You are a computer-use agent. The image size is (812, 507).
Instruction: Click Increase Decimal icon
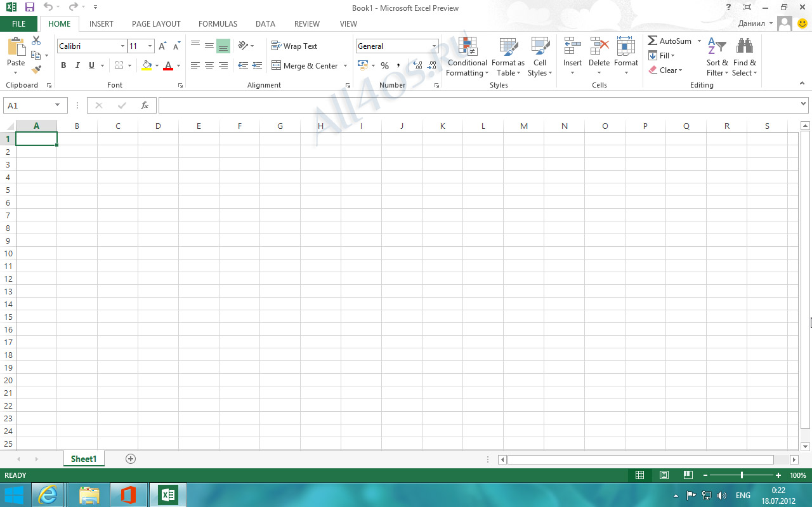[x=417, y=65]
